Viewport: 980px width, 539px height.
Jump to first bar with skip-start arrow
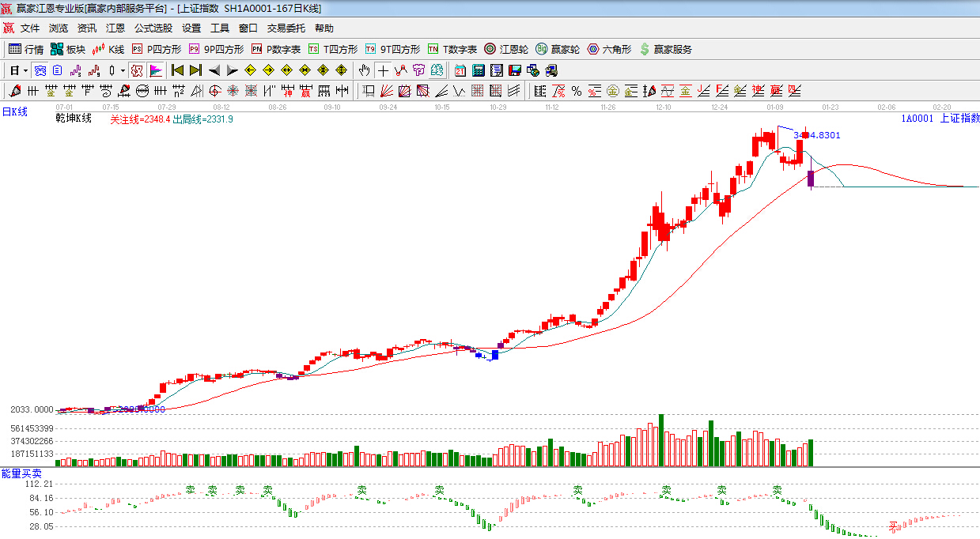tap(177, 70)
